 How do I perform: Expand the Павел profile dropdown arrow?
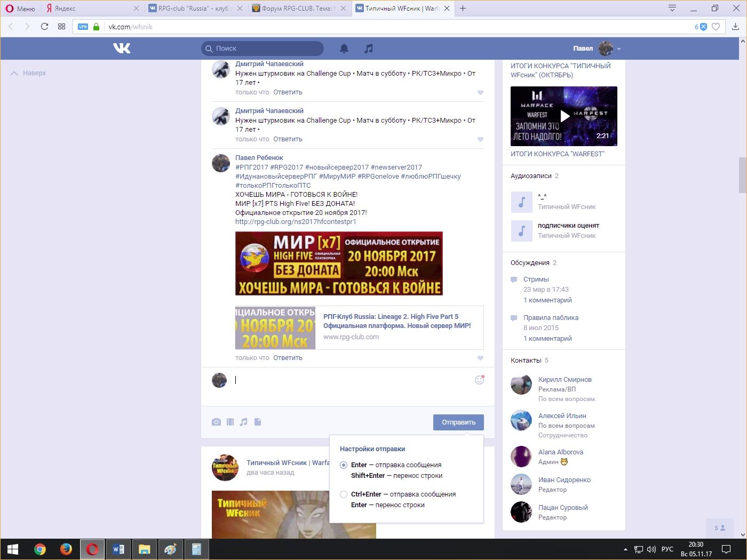pyautogui.click(x=619, y=49)
